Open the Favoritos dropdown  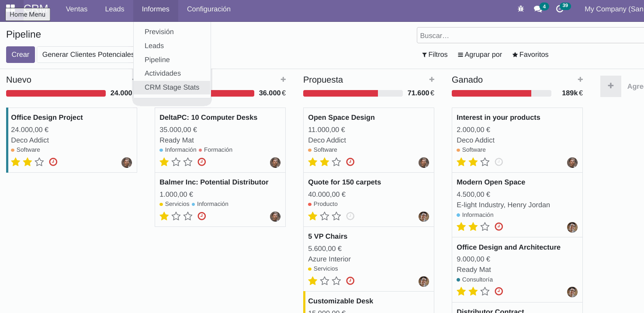[x=530, y=55]
